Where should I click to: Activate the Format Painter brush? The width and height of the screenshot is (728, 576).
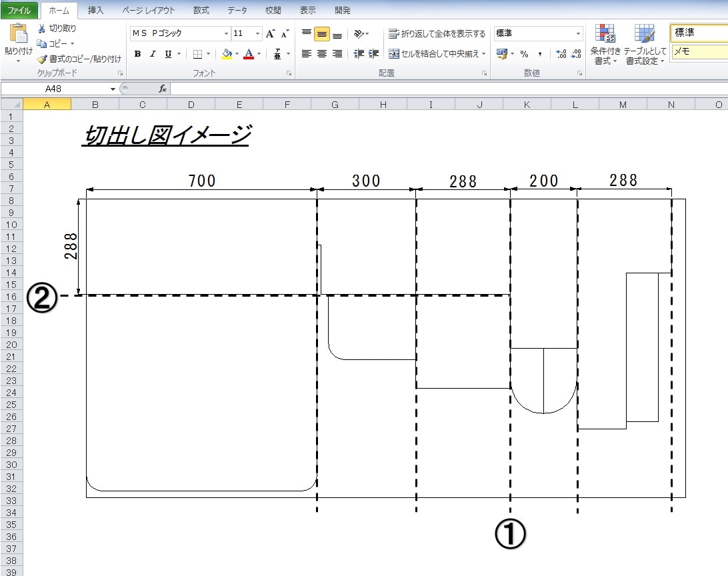coord(42,59)
